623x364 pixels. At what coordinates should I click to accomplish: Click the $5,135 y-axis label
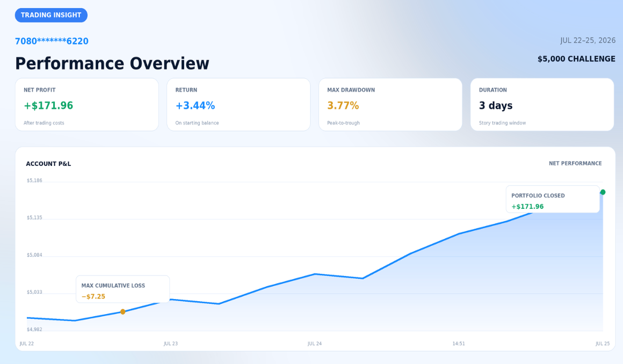click(x=34, y=218)
